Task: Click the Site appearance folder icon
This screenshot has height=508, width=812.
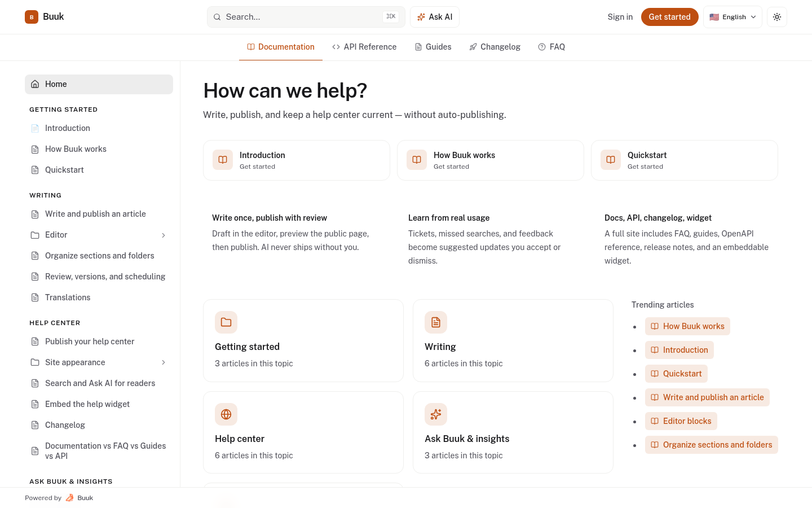Action: pos(35,362)
